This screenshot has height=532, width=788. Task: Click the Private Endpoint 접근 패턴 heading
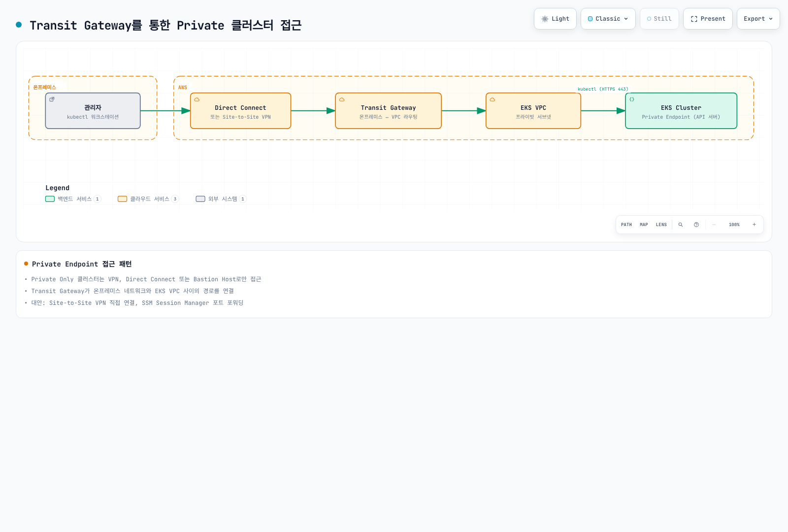(82, 264)
